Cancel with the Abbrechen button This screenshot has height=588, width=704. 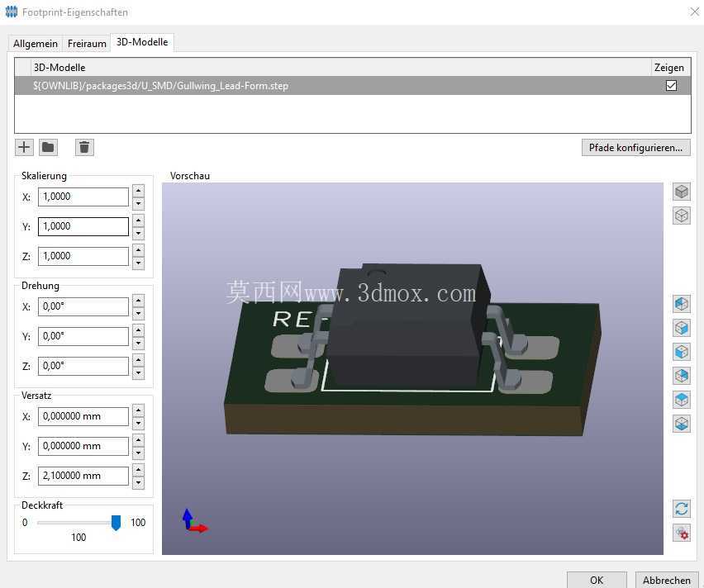tap(667, 580)
